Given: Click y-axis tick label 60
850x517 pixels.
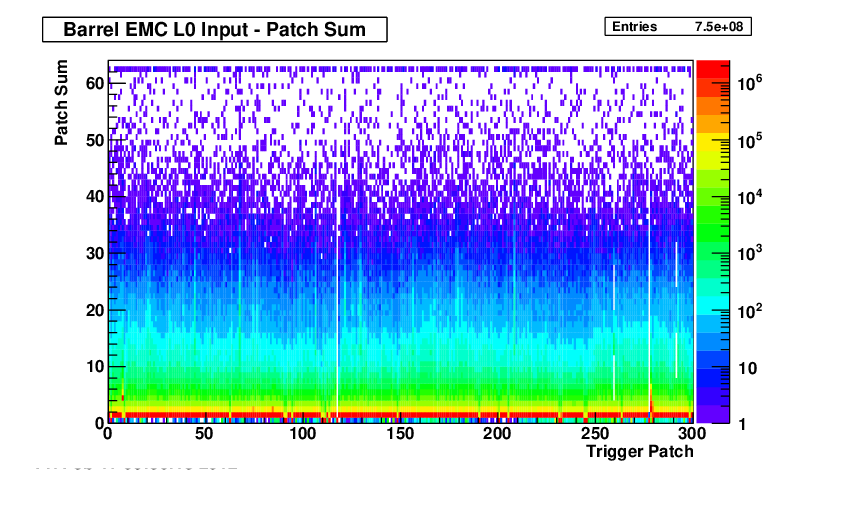Looking at the screenshot, I should pos(95,83).
